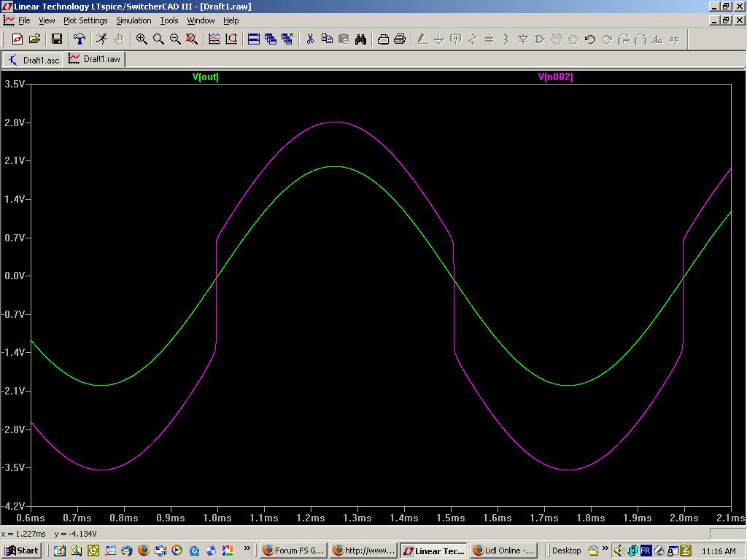Click the Zoom In magnifier icon
This screenshot has width=747, height=560.
point(142,39)
